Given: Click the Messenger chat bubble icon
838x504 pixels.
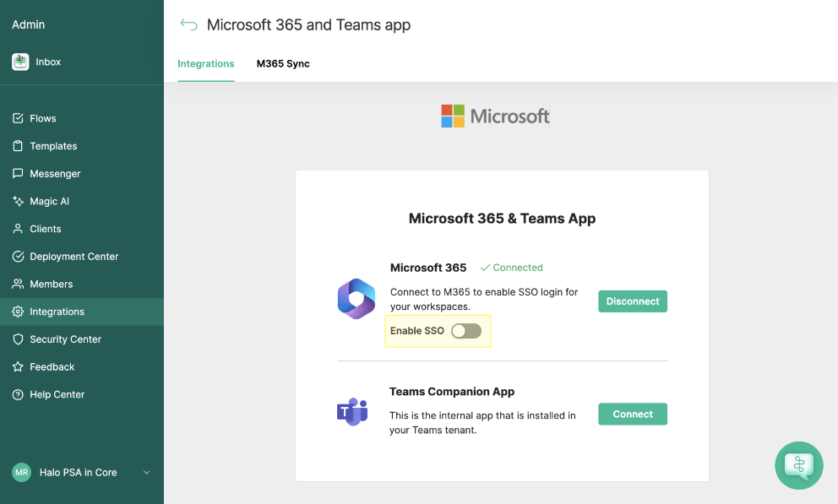Looking at the screenshot, I should (x=18, y=174).
